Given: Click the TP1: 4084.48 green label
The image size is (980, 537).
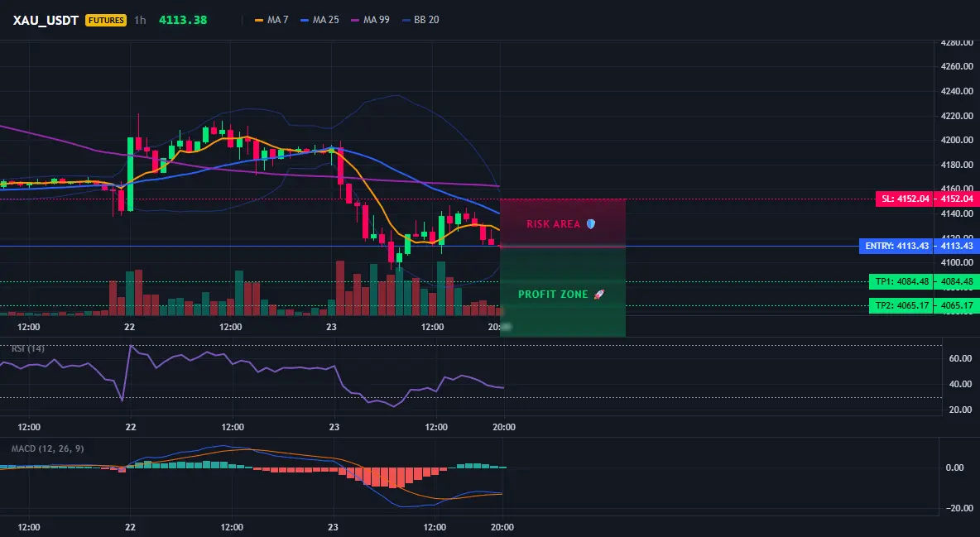Looking at the screenshot, I should click(x=902, y=282).
